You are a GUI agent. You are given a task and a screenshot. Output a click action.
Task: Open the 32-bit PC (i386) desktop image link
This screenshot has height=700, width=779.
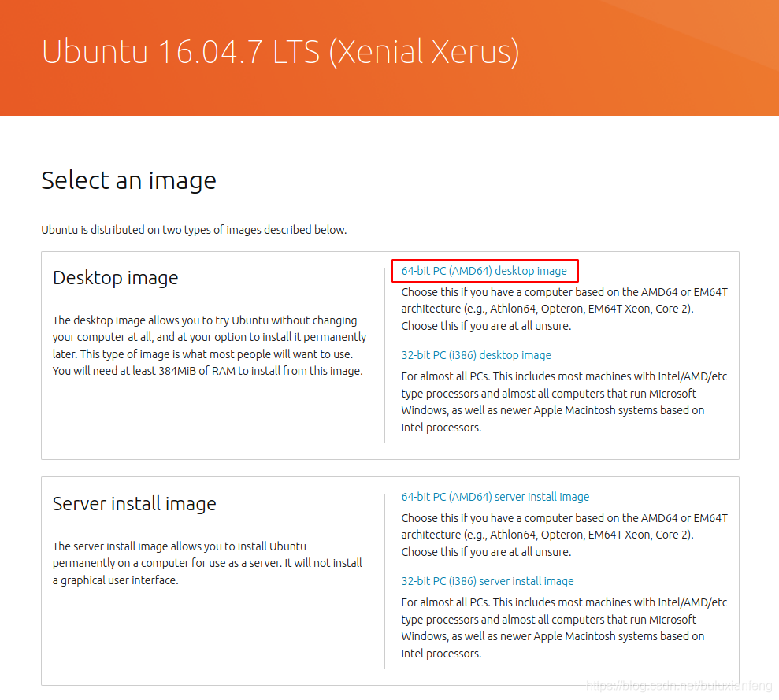[x=476, y=355]
